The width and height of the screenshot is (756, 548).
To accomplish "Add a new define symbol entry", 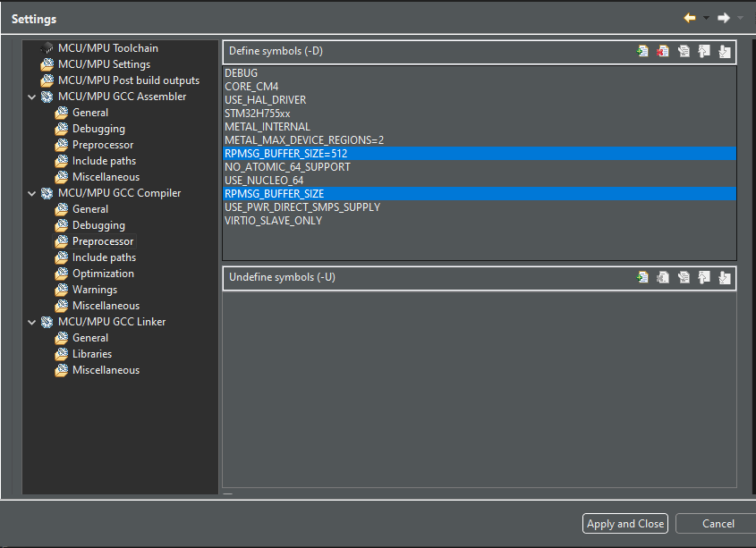I will click(x=642, y=51).
